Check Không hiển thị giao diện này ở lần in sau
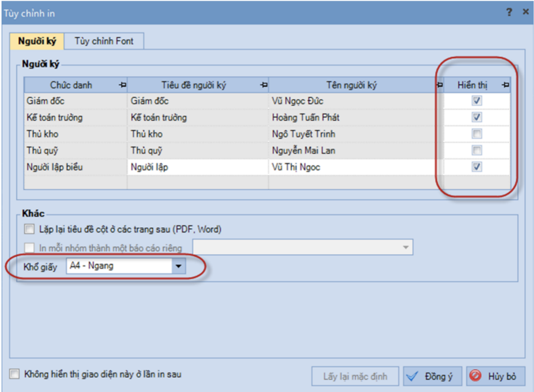Image resolution: width=534 pixels, height=392 pixels. click(15, 374)
